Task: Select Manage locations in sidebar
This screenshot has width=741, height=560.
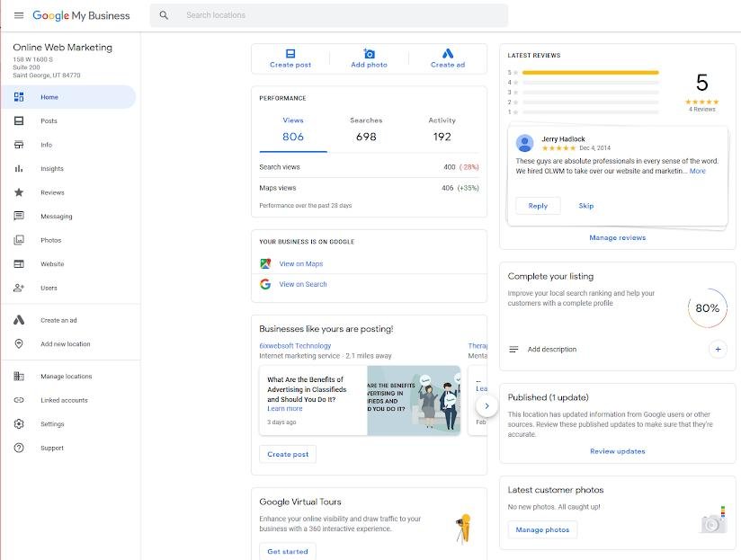Action: [67, 377]
